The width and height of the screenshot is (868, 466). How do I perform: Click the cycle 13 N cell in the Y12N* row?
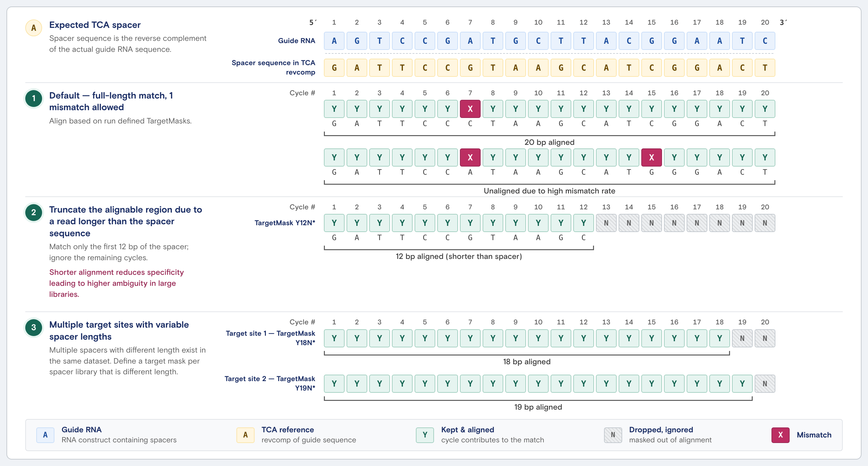click(606, 223)
